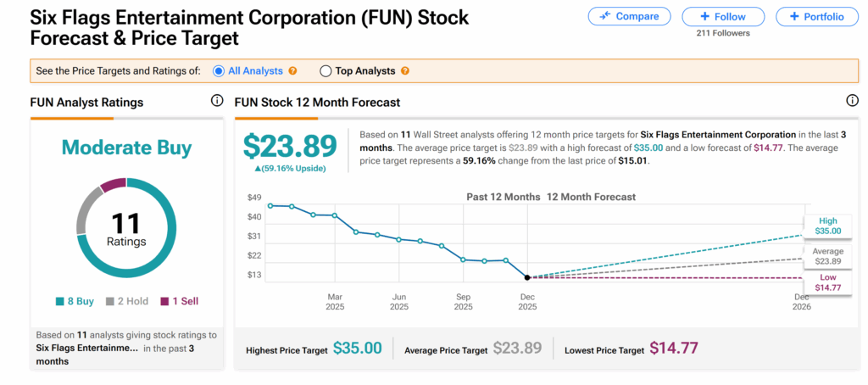Image resolution: width=868 pixels, height=385 pixels.
Task: Click the gray 2 Hold legend square
Action: (x=108, y=301)
